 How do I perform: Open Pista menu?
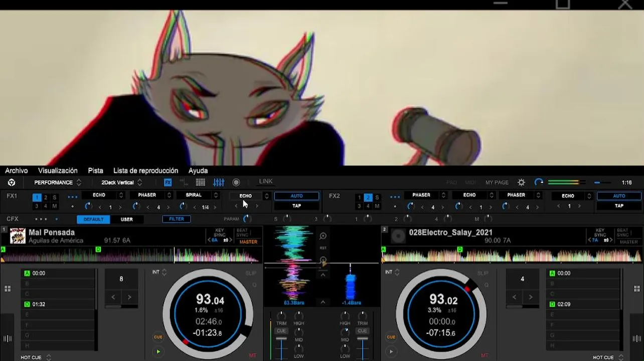point(95,170)
